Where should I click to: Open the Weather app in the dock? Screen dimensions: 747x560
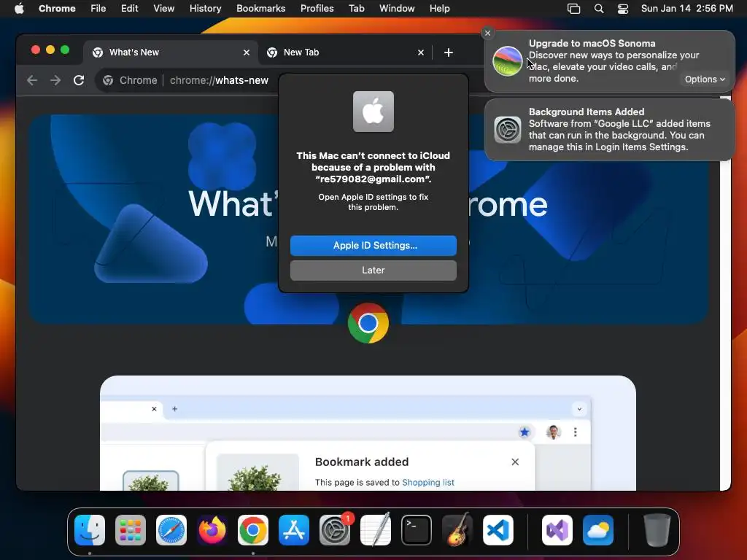(x=598, y=530)
